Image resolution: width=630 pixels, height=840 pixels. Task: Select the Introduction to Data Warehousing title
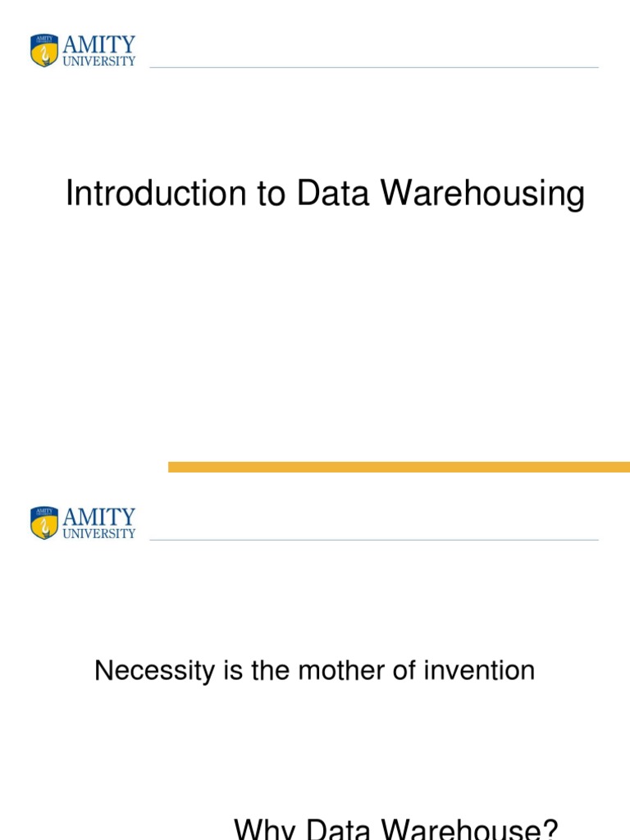[325, 194]
